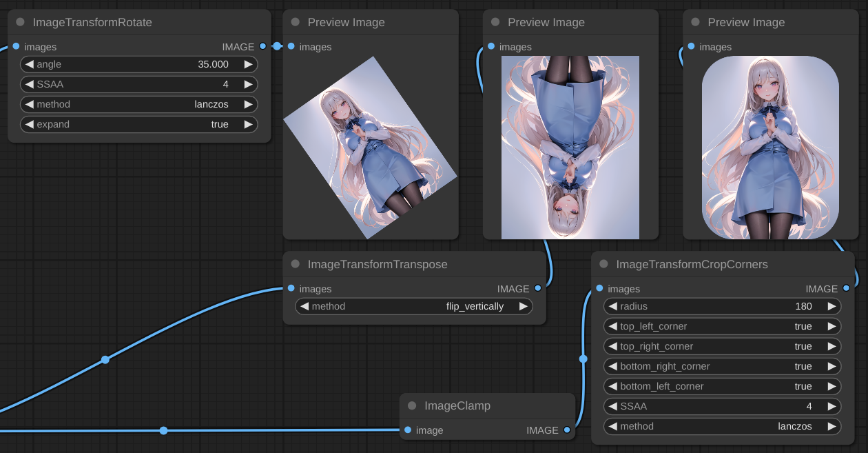Open the lanczos method dropdown in ImageTransformRotate
Viewport: 868px width, 453px height.
point(139,104)
